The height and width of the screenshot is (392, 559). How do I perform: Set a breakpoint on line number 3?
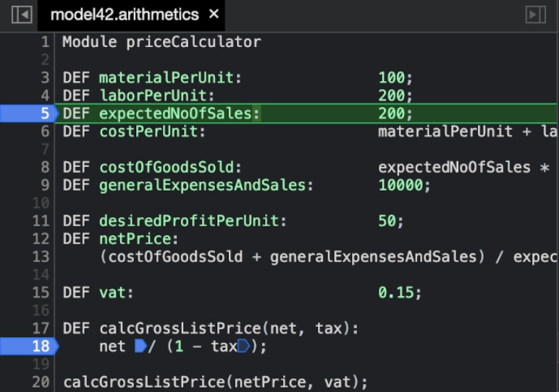pos(45,77)
